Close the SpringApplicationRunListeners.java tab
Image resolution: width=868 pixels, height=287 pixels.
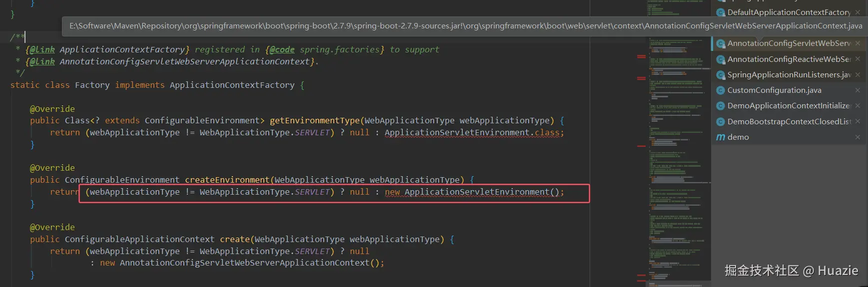pos(858,75)
